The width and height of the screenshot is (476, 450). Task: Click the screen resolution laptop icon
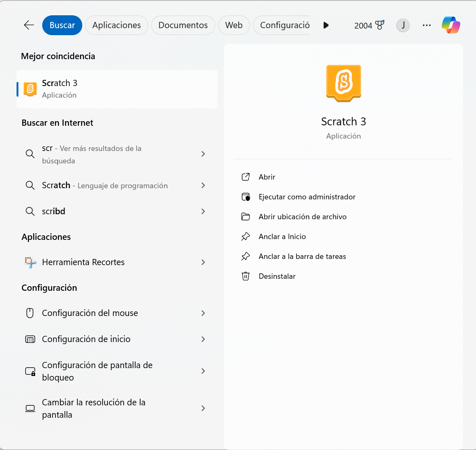[30, 408]
